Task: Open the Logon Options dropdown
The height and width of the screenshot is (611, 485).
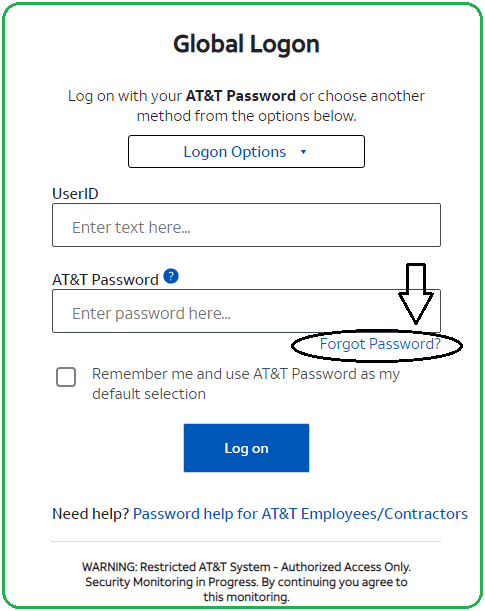Action: [x=246, y=152]
